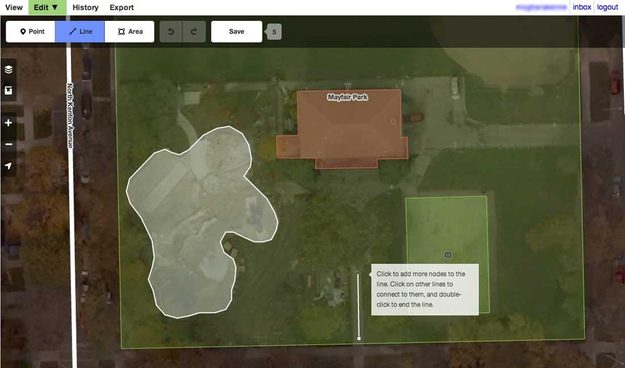625x368 pixels.
Task: Click the Mayfair Park label
Action: 348,97
